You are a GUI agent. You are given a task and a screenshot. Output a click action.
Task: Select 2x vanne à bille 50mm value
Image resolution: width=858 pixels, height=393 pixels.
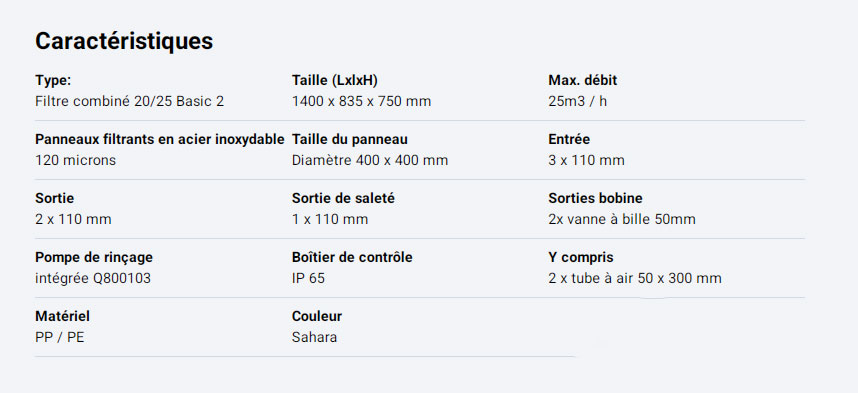[x=622, y=219]
